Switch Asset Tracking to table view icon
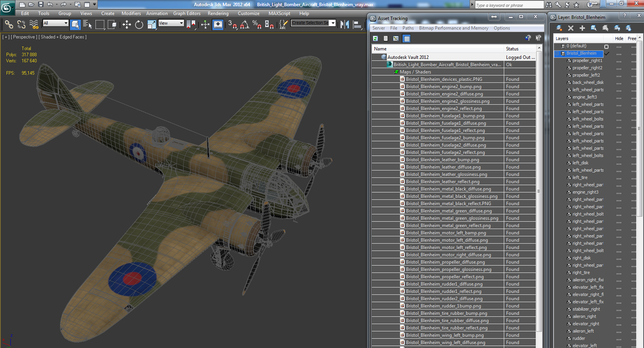The height and width of the screenshot is (348, 644). [x=406, y=38]
